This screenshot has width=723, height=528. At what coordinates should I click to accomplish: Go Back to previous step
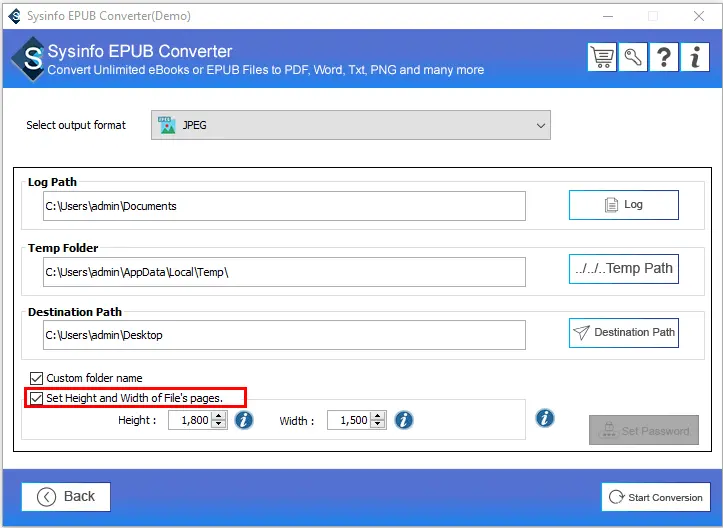pos(66,496)
